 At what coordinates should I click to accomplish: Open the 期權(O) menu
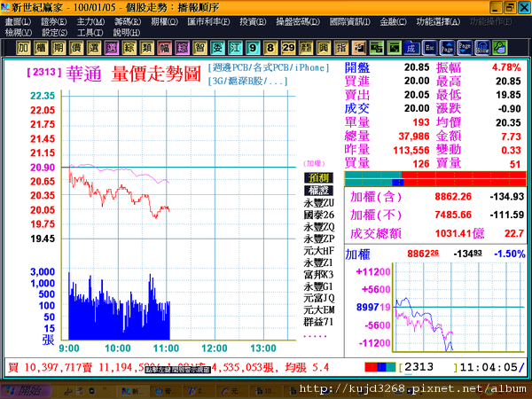(x=165, y=21)
